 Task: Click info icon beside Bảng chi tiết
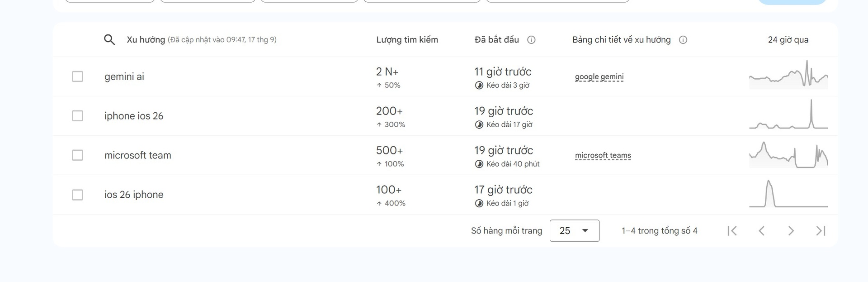(x=683, y=40)
